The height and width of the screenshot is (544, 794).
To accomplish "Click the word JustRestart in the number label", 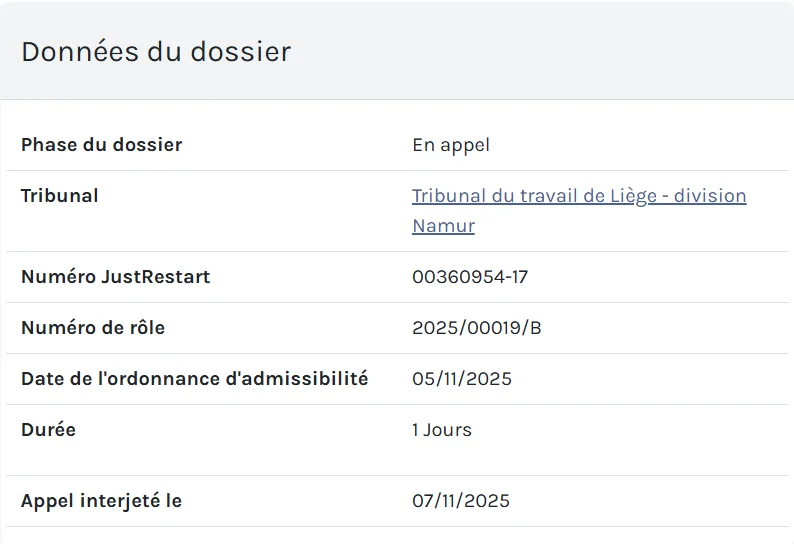I will click(x=156, y=277).
